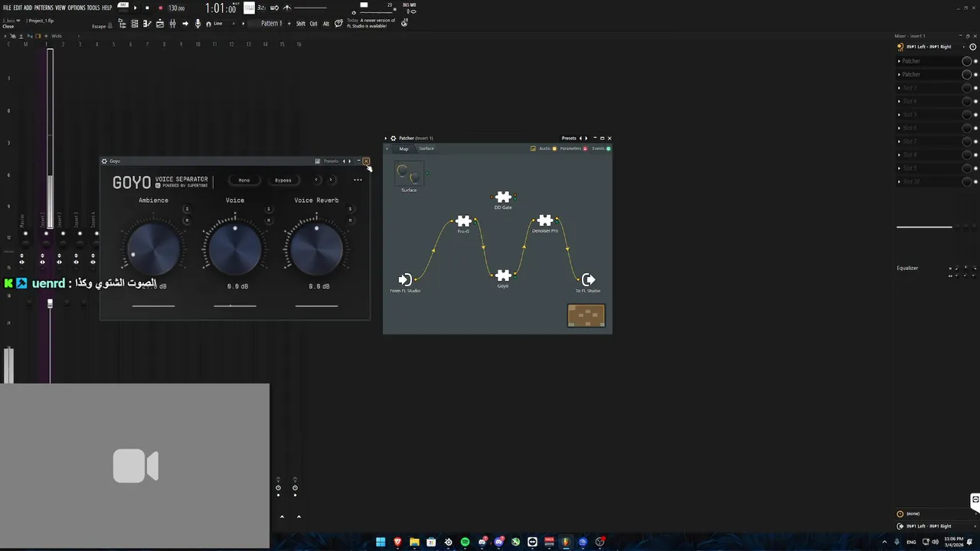980x551 pixels.
Task: Toggle the Ctrl key button
Action: click(x=314, y=24)
